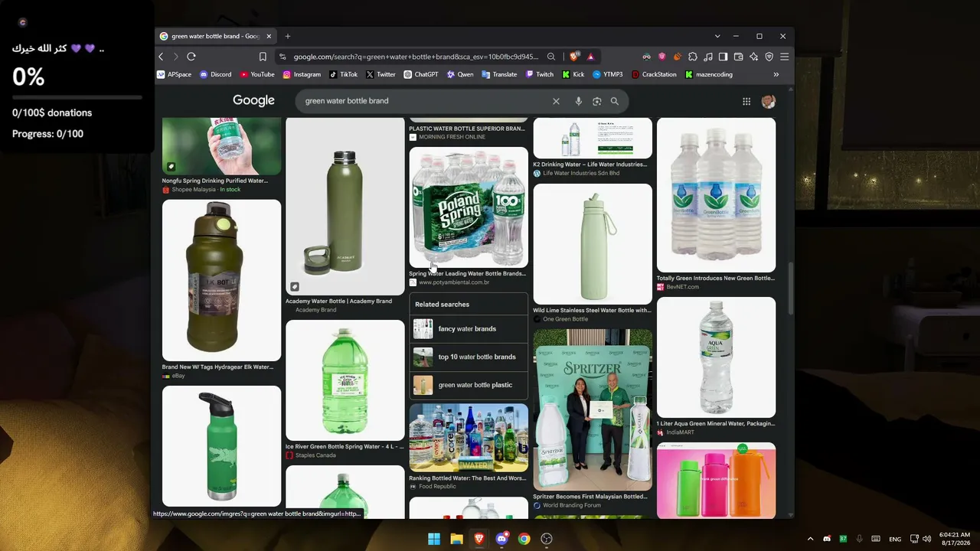Screen dimensions: 980x551
Task: Select related search 'green water bottle plastic'
Action: (x=469, y=385)
